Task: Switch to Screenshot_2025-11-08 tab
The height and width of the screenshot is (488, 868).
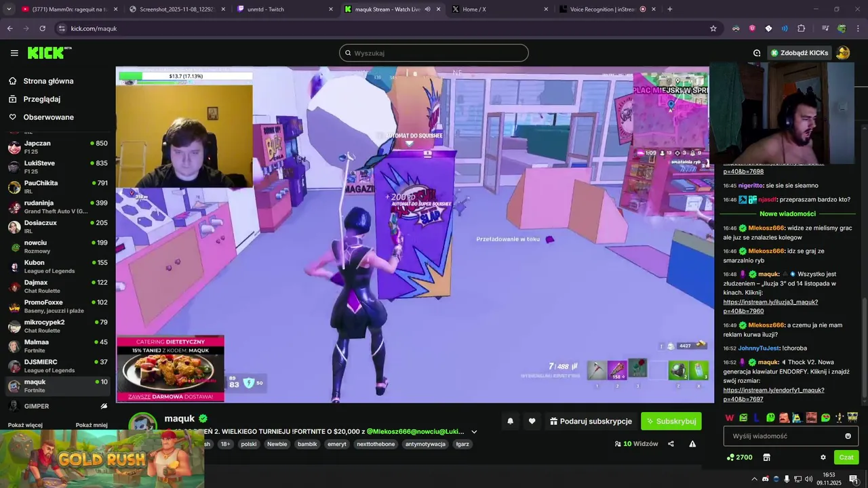Action: pyautogui.click(x=176, y=9)
